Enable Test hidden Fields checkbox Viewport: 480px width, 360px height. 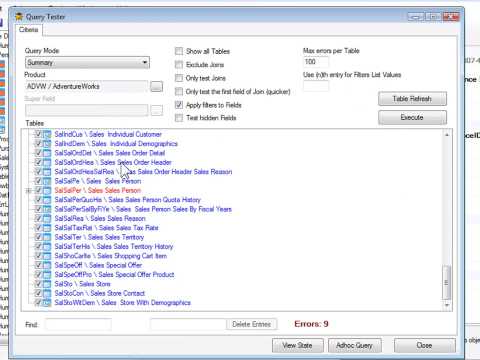179,118
